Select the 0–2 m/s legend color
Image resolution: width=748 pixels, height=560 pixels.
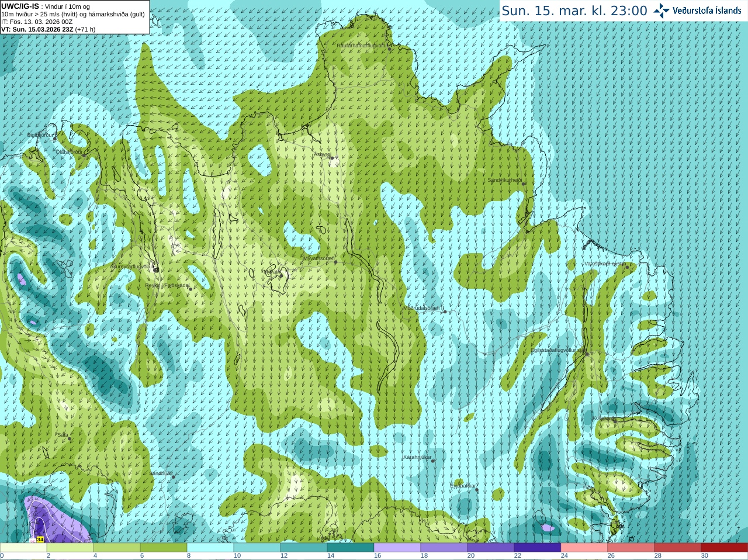click(x=23, y=548)
